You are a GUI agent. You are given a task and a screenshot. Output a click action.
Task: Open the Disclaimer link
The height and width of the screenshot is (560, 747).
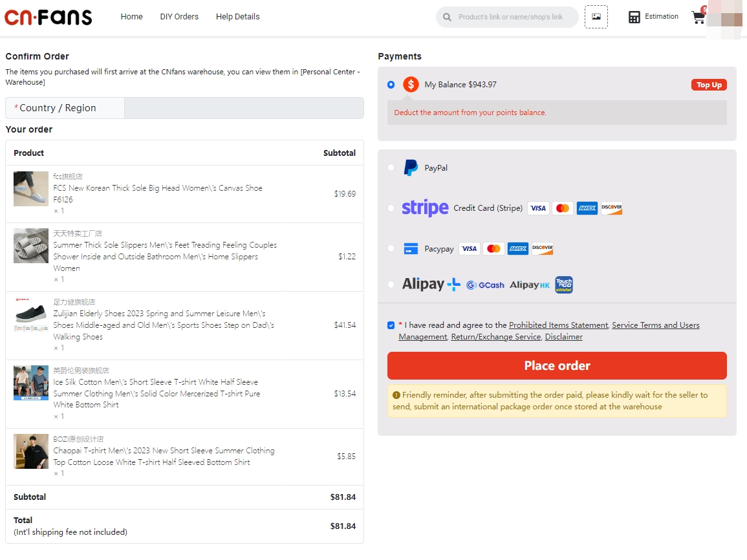pos(563,337)
